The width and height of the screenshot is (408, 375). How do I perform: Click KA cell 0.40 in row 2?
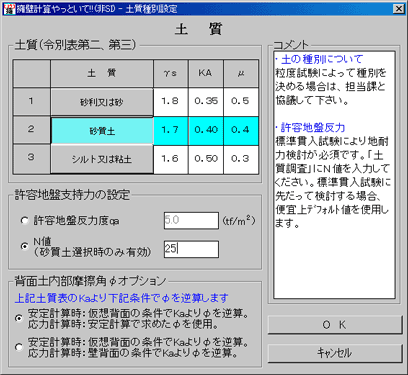(x=206, y=131)
